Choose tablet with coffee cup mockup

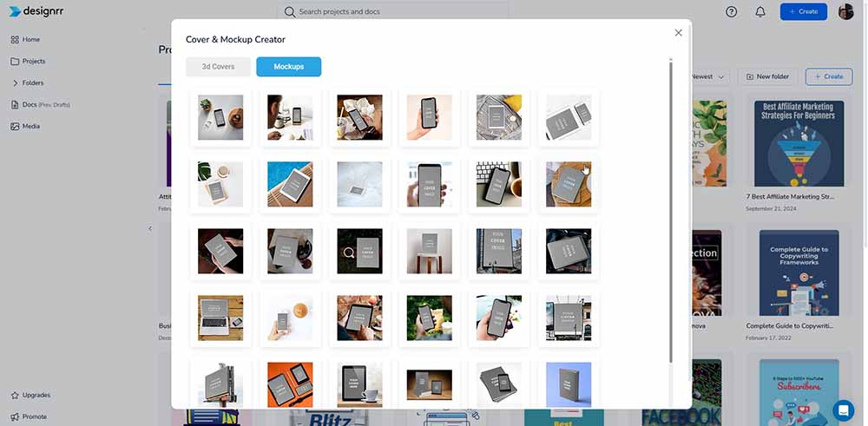(x=360, y=383)
